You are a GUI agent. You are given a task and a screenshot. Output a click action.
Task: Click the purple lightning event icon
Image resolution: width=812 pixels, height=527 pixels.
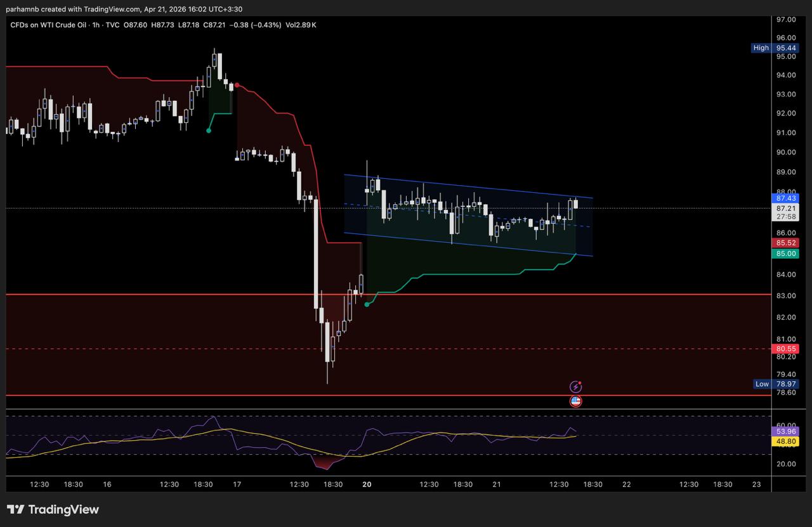(x=575, y=386)
